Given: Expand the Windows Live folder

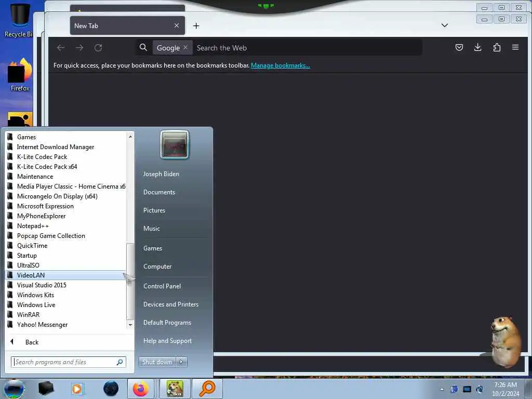Looking at the screenshot, I should pyautogui.click(x=66, y=304).
